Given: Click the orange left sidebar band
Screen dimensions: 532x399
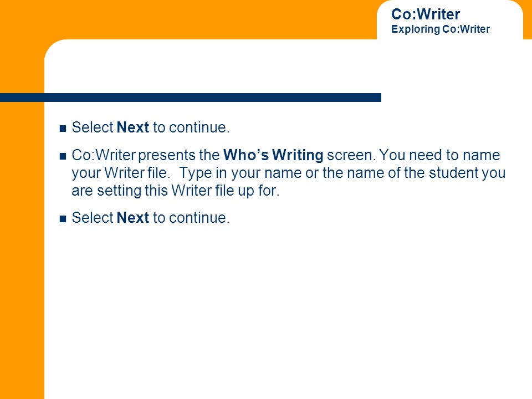Looking at the screenshot, I should (x=22, y=251).
